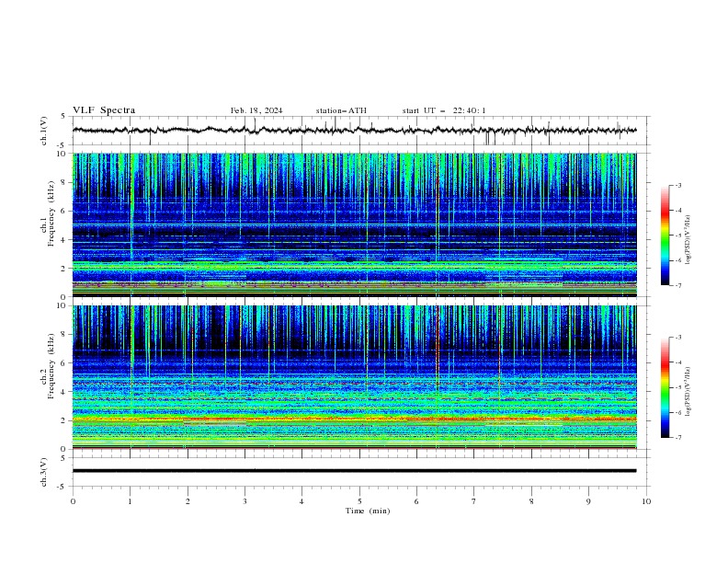Click the lower color bar's log(PSD) label

(x=688, y=392)
